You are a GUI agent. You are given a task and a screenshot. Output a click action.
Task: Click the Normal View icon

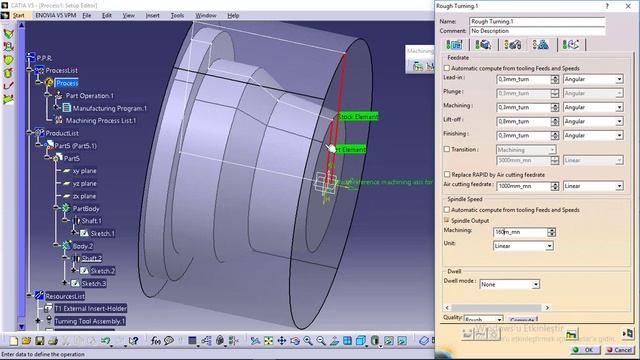[x=334, y=340]
